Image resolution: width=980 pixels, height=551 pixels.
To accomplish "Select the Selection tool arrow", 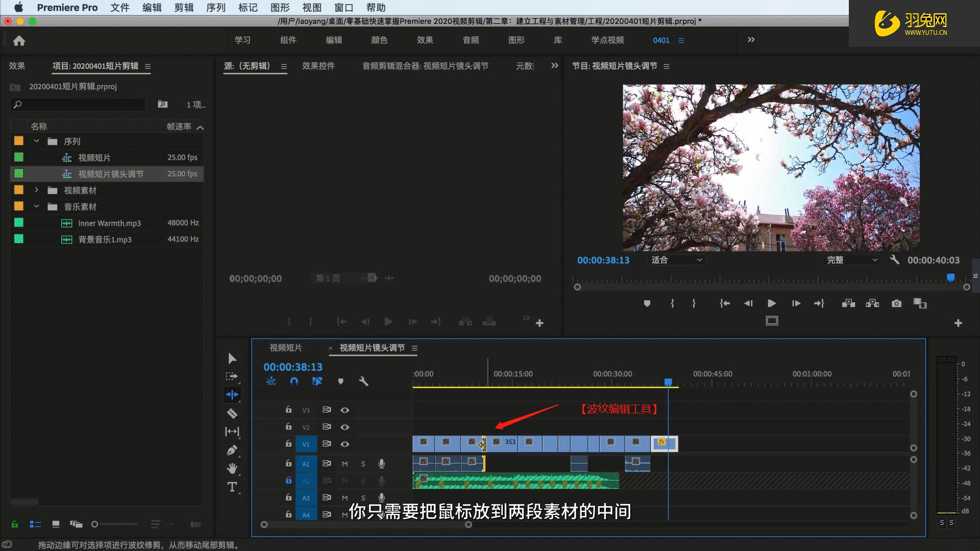I will coord(232,358).
